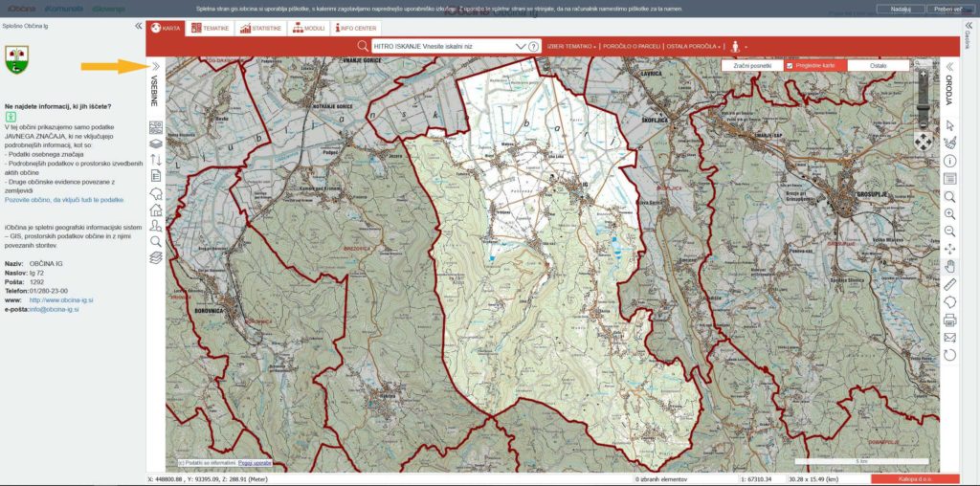This screenshot has width=980, height=486.
Task: Expand the Ostala poročila menu
Action: (x=694, y=46)
